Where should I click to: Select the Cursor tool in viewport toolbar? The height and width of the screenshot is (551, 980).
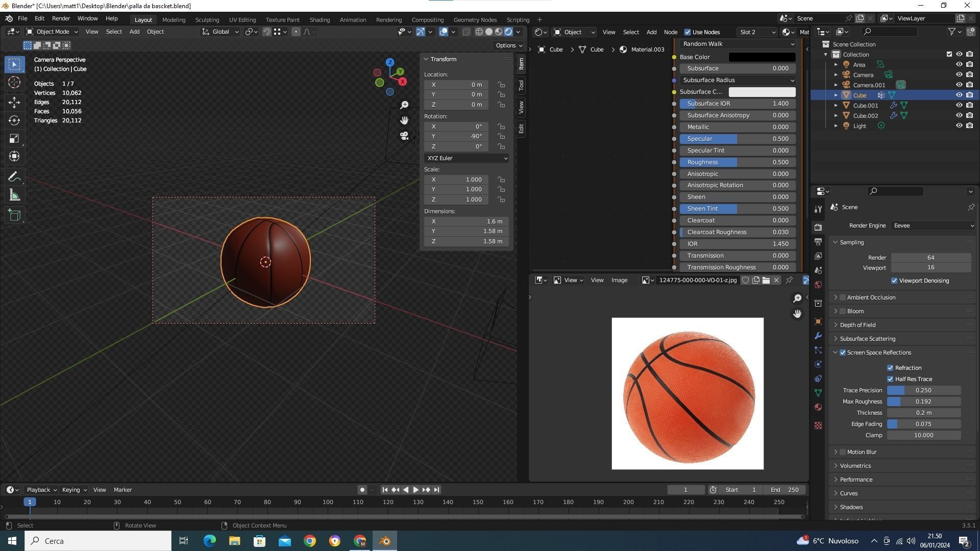[x=14, y=82]
